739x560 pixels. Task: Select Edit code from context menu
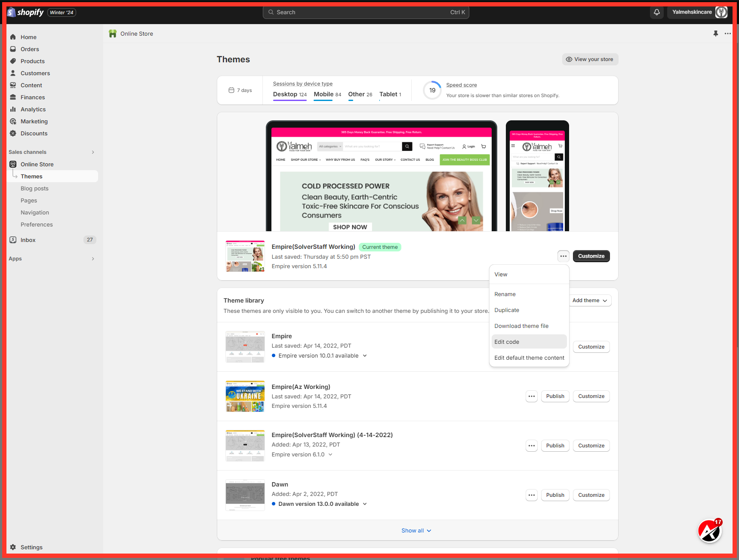(x=507, y=342)
